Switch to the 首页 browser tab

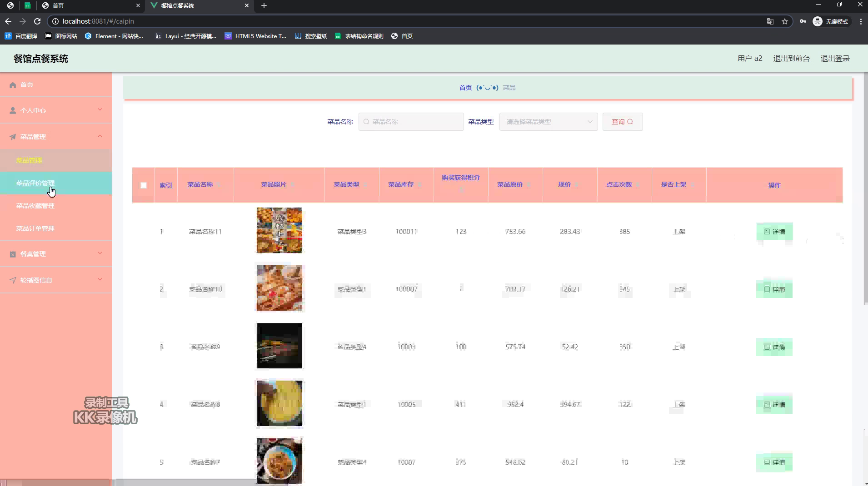(90, 5)
